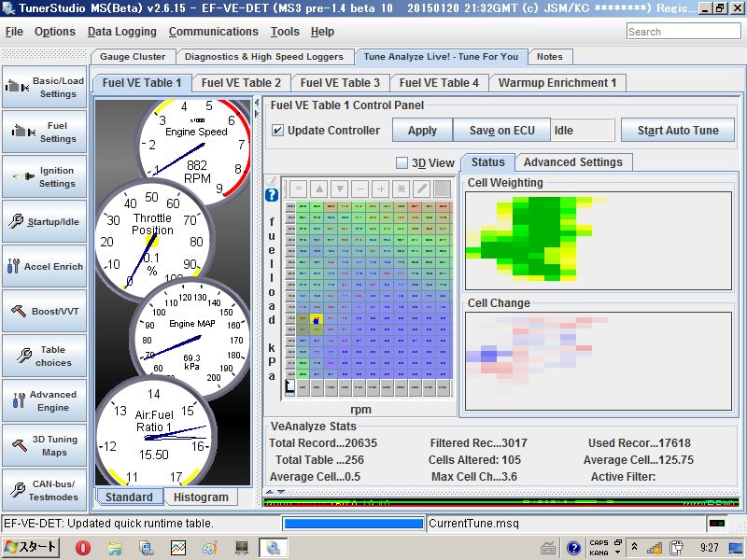Click the CurrentTune.msq status bar text
This screenshot has height=560, width=747.
(473, 524)
